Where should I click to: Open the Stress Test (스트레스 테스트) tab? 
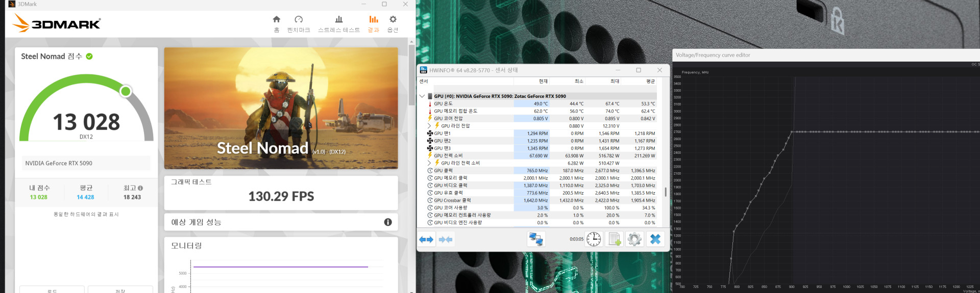338,23
